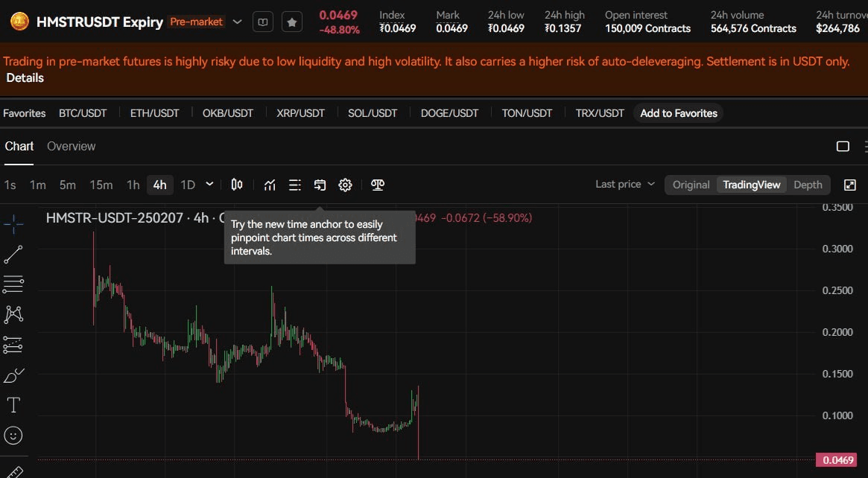Select the 1D interval
Viewport: 868px width, 478px height.
click(189, 185)
